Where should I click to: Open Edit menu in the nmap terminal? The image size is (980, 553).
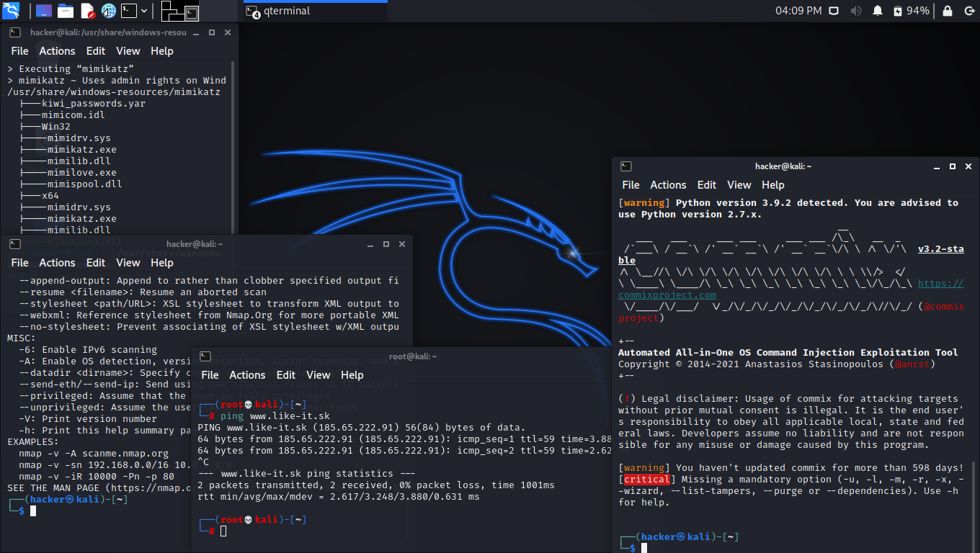[x=96, y=263]
